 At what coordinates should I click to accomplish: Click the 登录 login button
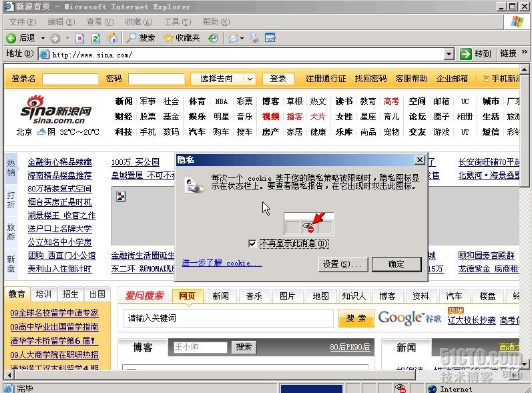278,79
